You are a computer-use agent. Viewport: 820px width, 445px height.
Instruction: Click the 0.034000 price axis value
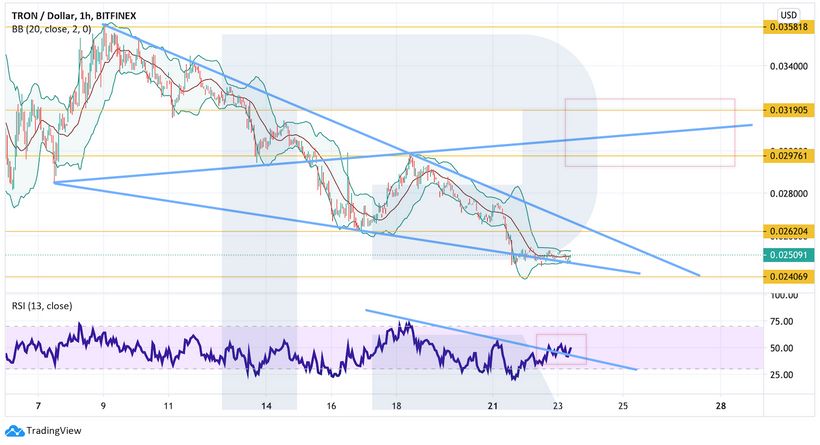click(786, 66)
